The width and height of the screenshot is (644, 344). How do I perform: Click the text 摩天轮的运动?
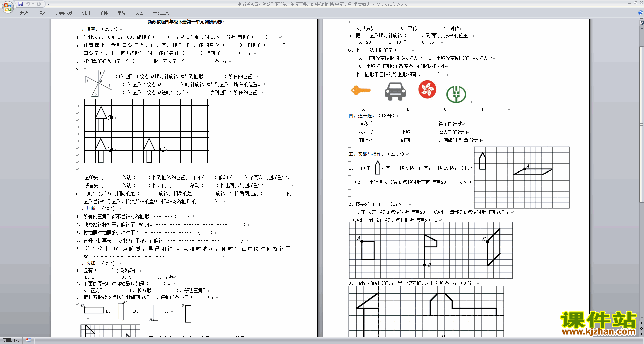tap(452, 132)
